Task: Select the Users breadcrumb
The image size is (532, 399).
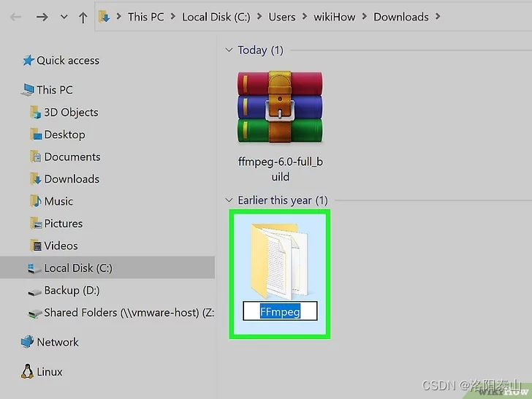Action: click(x=282, y=17)
